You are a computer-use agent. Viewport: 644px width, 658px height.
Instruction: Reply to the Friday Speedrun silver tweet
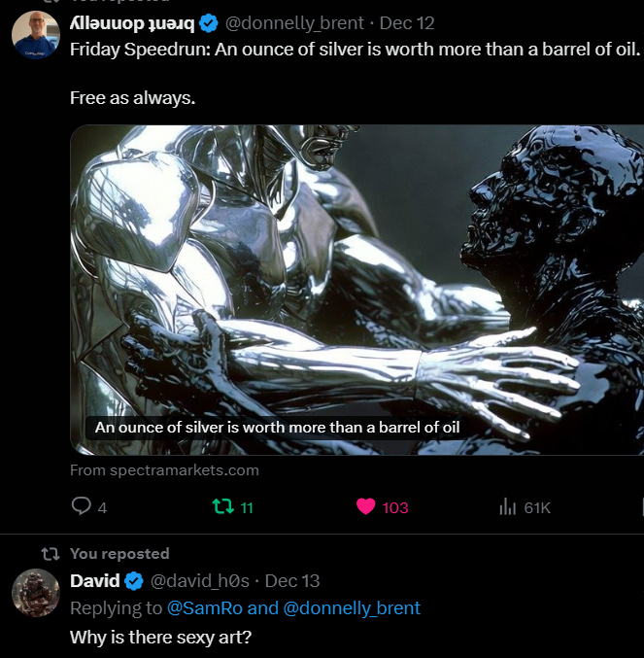click(x=83, y=506)
